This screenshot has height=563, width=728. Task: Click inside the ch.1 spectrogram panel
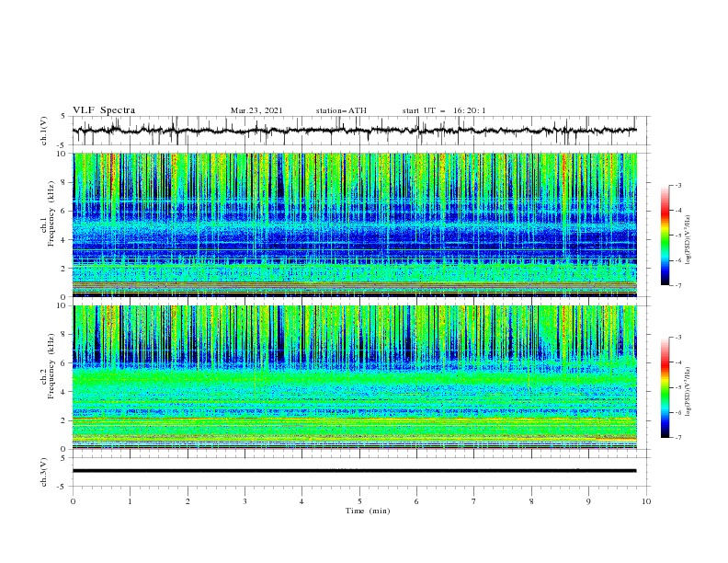[355, 224]
